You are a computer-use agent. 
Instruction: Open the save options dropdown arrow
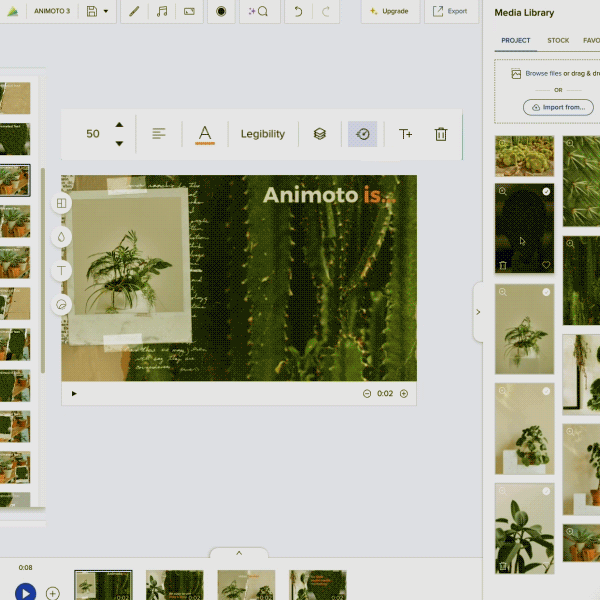coord(106,11)
